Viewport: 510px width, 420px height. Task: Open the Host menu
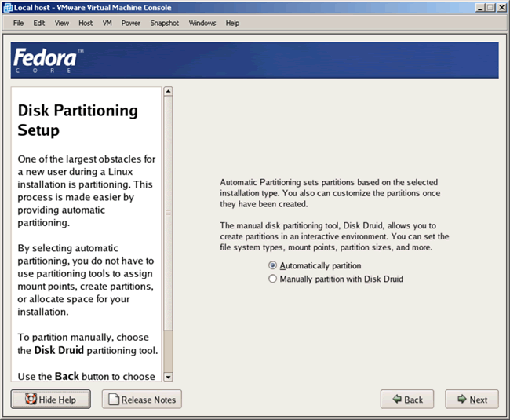coord(86,23)
